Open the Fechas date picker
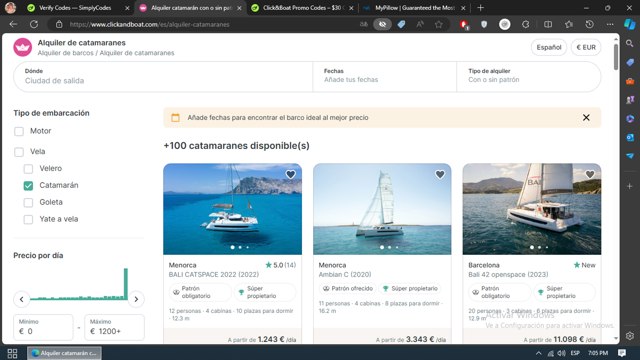This screenshot has height=360, width=640. click(x=384, y=76)
